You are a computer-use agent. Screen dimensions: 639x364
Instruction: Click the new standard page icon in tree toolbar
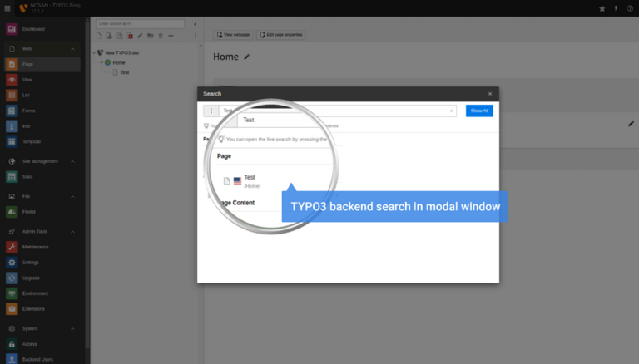[99, 36]
